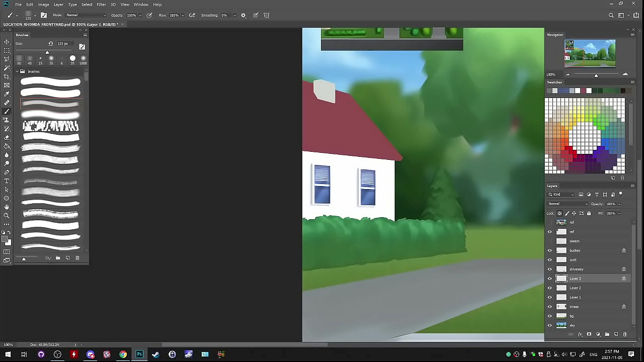Click the Hand tool
Screen dimensions: 644x362
[7, 207]
